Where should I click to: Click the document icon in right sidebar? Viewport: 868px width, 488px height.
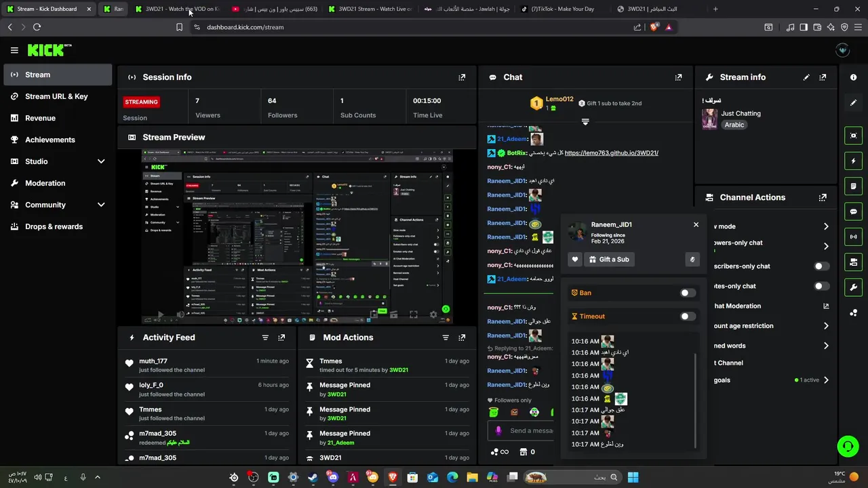pos(853,186)
